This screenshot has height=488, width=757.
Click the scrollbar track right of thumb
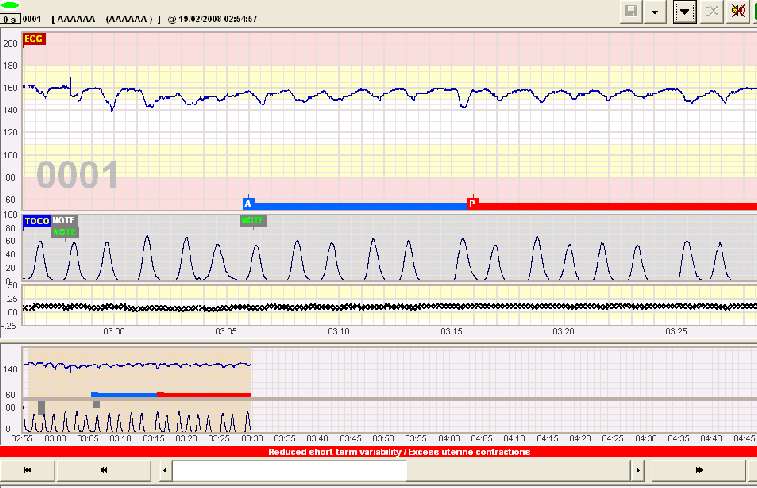[519, 470]
